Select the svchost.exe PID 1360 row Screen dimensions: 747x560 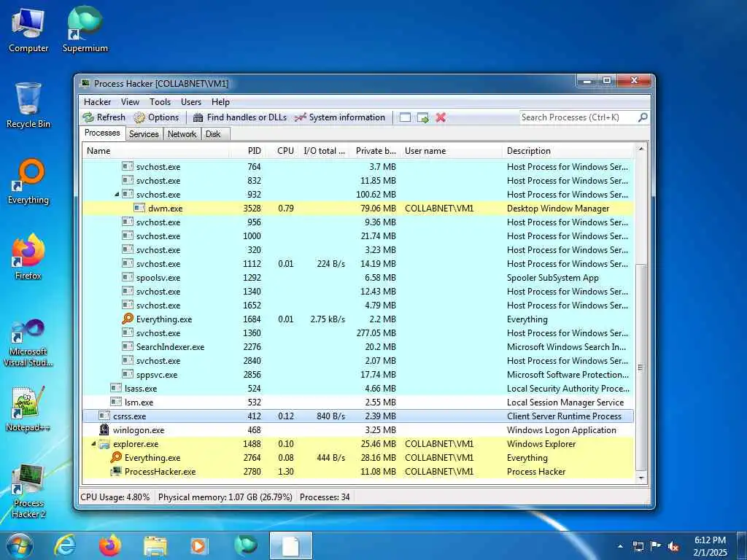coord(358,332)
